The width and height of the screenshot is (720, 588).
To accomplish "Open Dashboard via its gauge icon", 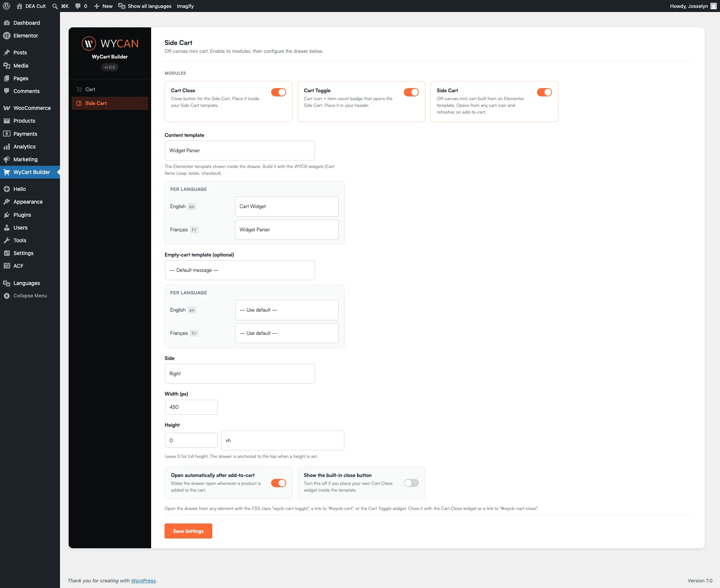I will click(x=7, y=23).
